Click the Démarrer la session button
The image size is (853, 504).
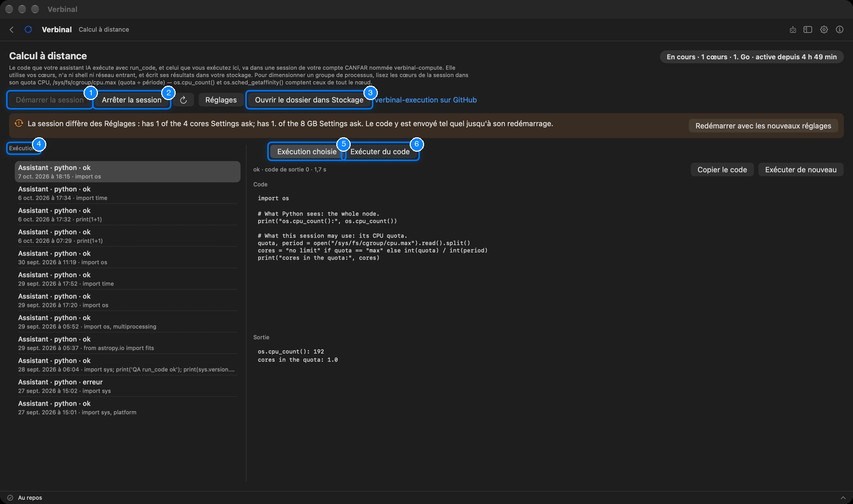[50, 100]
